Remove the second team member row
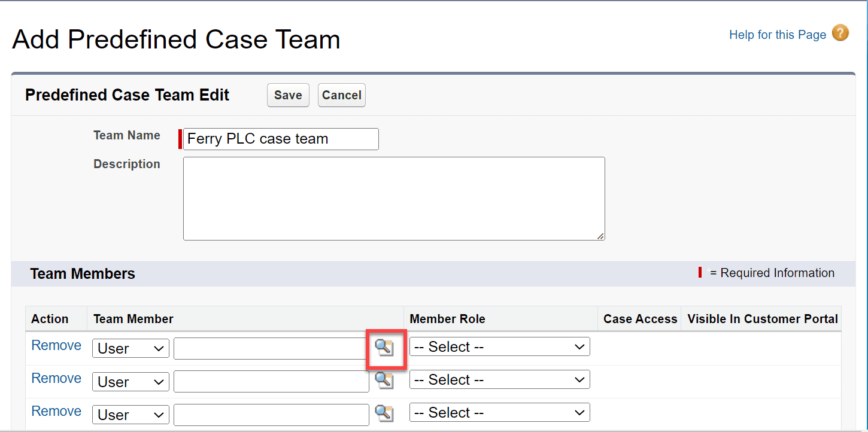Viewport: 868px width, 432px height. click(x=56, y=378)
